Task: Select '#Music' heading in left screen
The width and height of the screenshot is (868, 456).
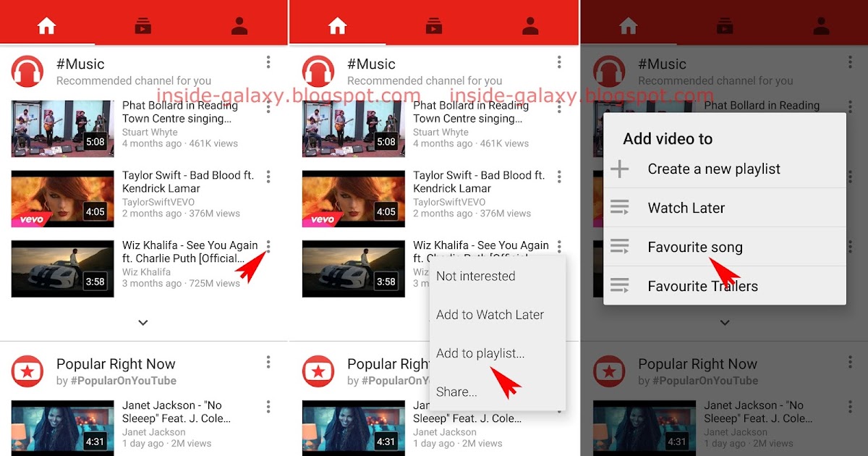Action: [x=80, y=64]
